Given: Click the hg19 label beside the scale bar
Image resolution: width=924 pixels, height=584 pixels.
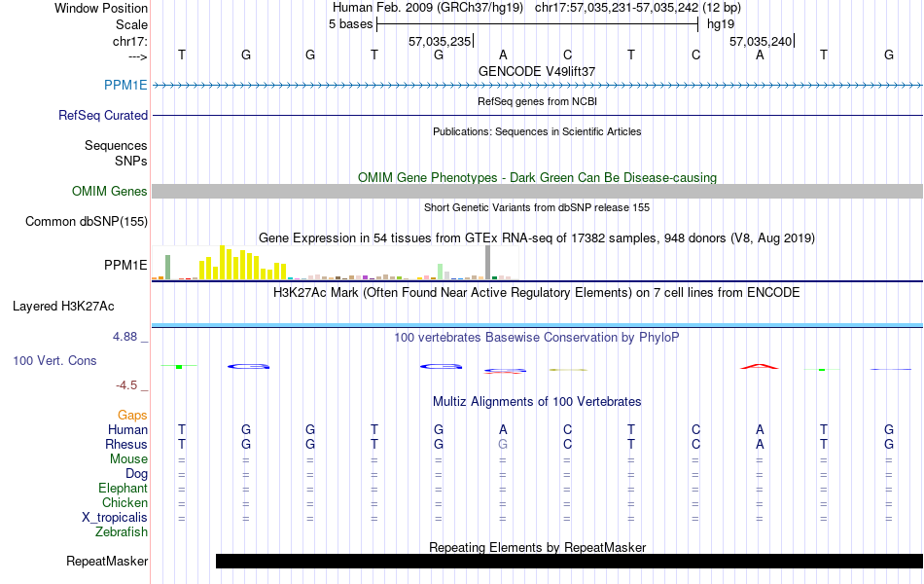Looking at the screenshot, I should click(x=721, y=24).
